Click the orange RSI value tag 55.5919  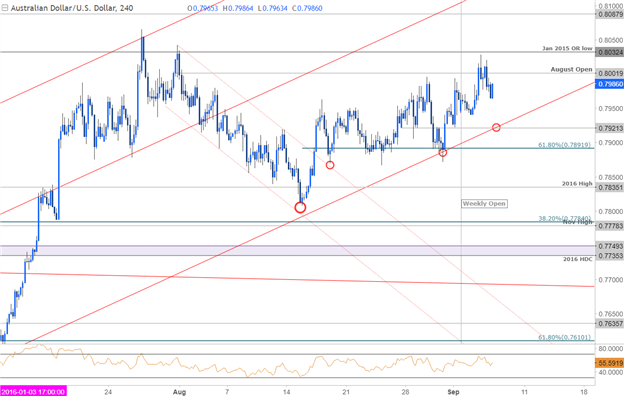tap(610, 363)
